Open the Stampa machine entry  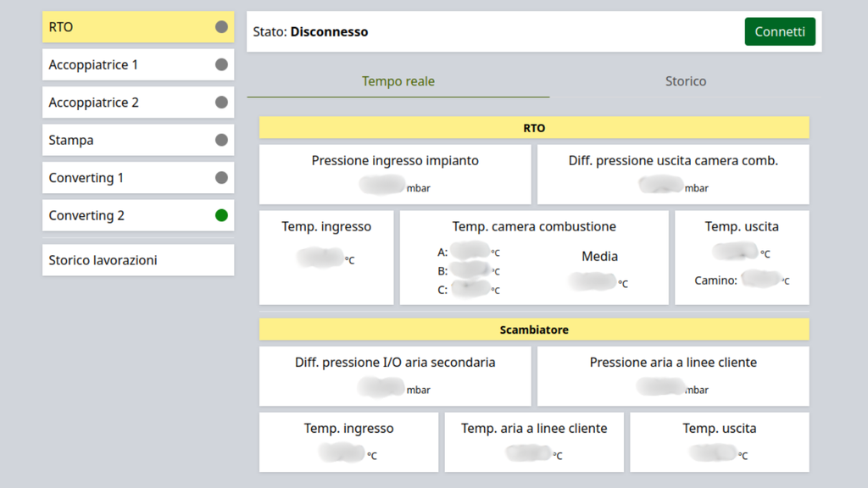click(x=127, y=140)
